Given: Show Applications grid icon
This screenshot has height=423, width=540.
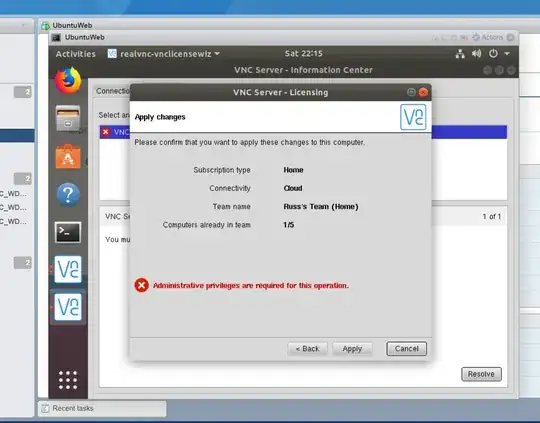Looking at the screenshot, I should coord(68,380).
